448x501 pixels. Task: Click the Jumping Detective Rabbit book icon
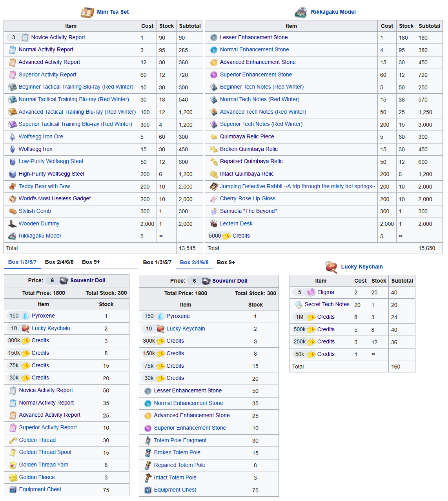coord(214,187)
